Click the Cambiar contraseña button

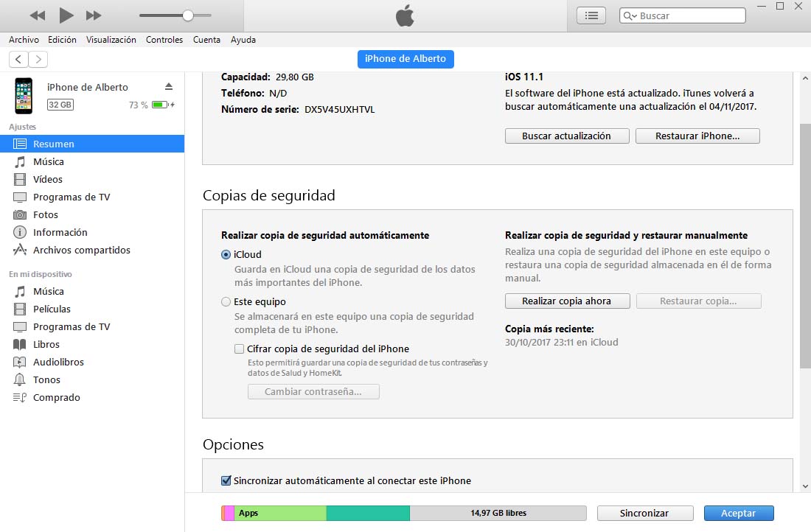click(313, 392)
